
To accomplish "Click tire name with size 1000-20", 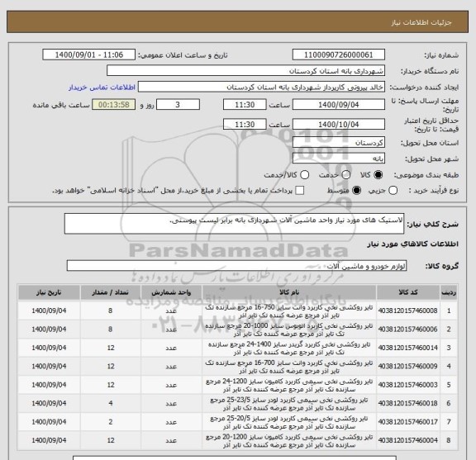I will pos(289,330).
